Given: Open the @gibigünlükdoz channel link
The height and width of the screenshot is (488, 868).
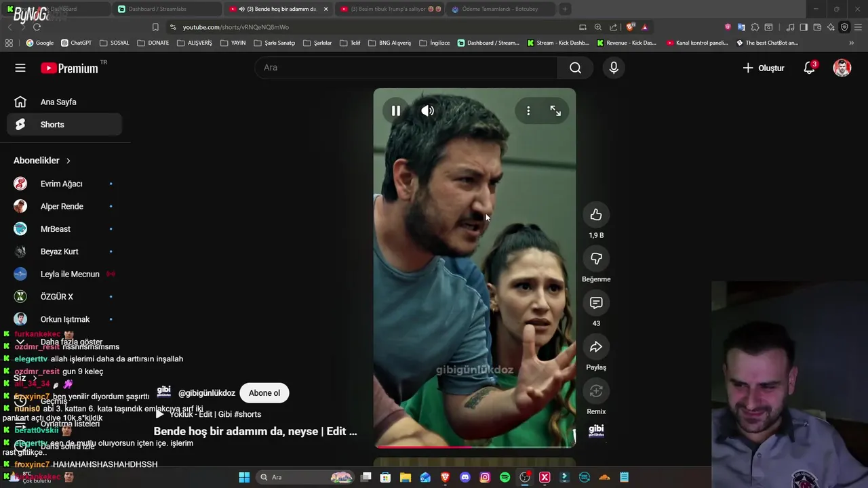Looking at the screenshot, I should point(207,393).
